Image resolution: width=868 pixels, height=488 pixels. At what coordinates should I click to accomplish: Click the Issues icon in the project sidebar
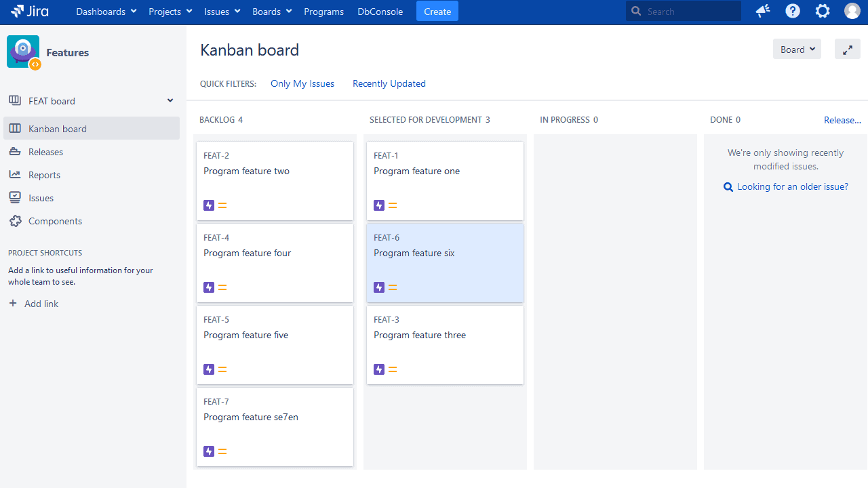(14, 197)
